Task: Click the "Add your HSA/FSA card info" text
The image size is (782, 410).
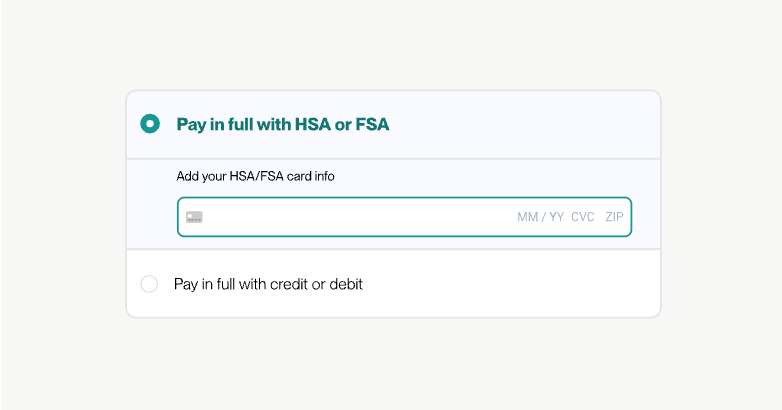Action: tap(255, 177)
